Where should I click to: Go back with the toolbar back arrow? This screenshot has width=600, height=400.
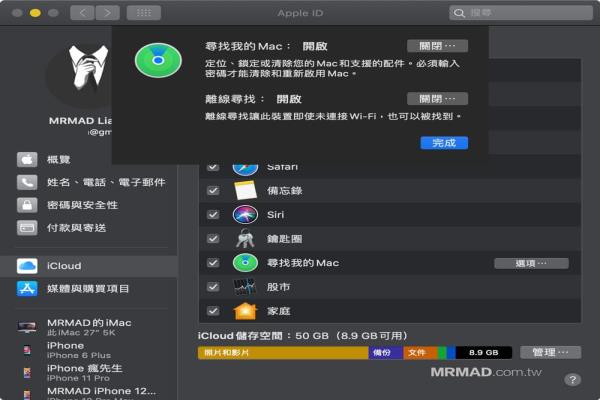(82, 13)
